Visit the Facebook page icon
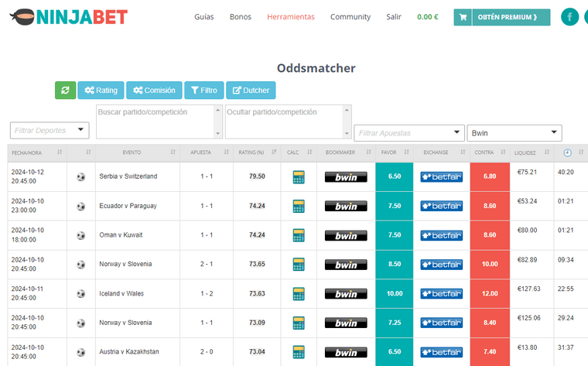Image resolution: width=588 pixels, height=366 pixels. point(569,17)
